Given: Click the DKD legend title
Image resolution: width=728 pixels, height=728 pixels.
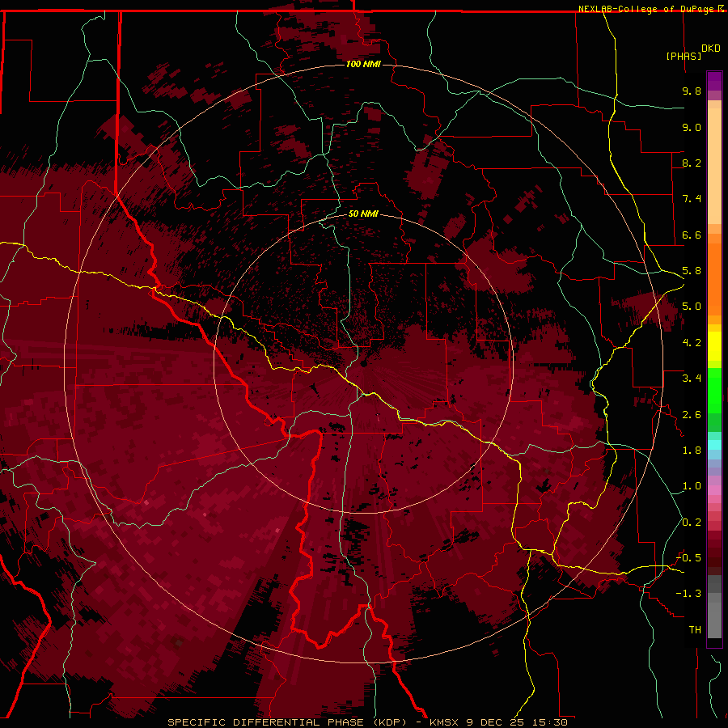Looking at the screenshot, I should 710,49.
